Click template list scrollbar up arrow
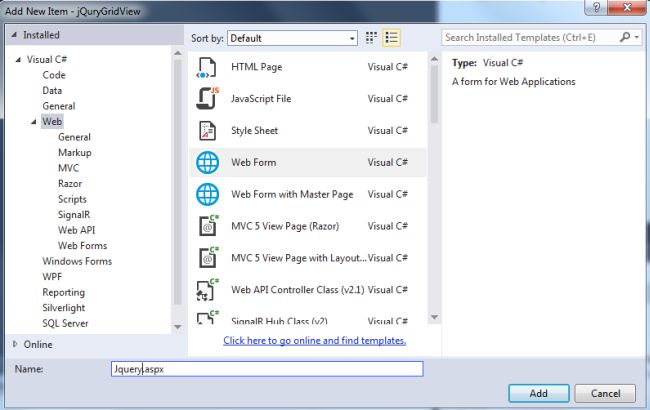Viewport: 650px width, 410px height. click(x=434, y=59)
